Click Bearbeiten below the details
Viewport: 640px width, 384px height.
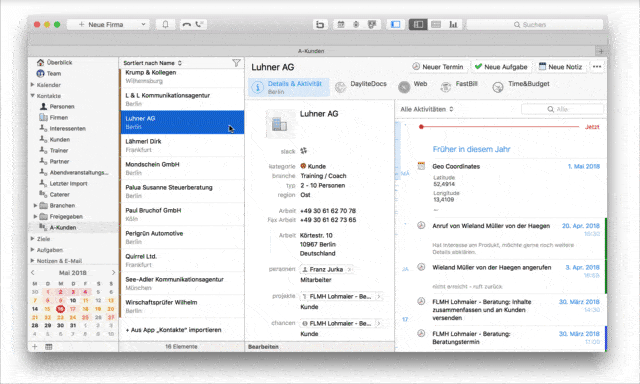[x=263, y=347]
